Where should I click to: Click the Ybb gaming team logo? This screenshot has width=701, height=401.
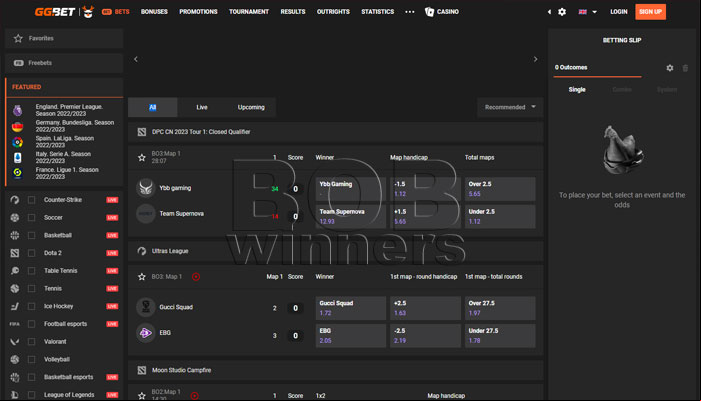pos(145,188)
